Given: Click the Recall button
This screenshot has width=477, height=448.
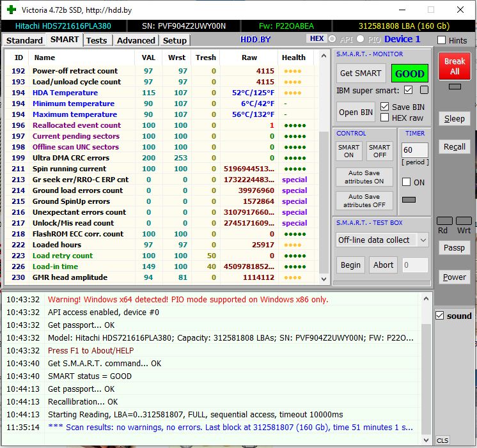Looking at the screenshot, I should click(x=455, y=147).
